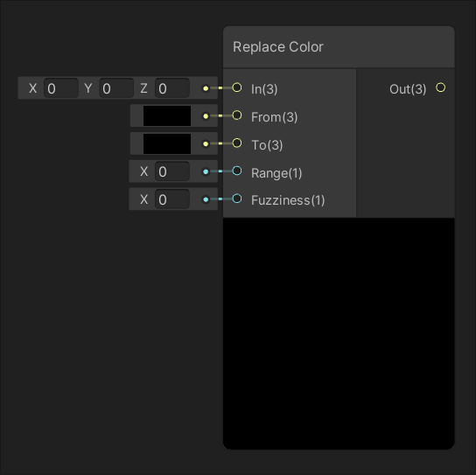Image resolution: width=476 pixels, height=475 pixels.
Task: Click the To(3) input port circle
Action: [237, 143]
